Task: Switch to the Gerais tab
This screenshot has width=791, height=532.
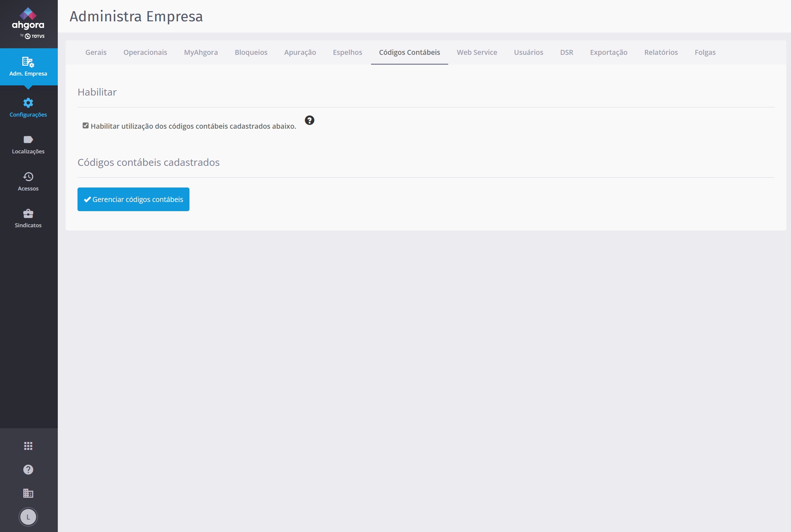Action: (x=96, y=53)
